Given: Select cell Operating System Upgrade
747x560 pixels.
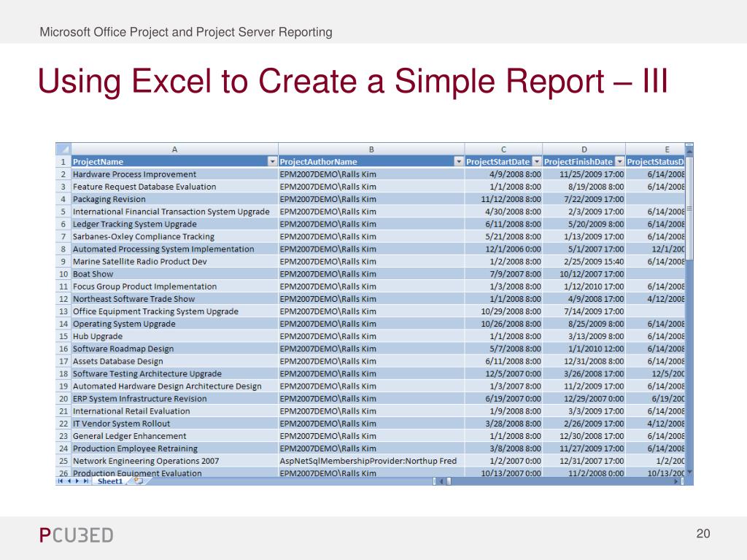Looking at the screenshot, I should tap(174, 324).
